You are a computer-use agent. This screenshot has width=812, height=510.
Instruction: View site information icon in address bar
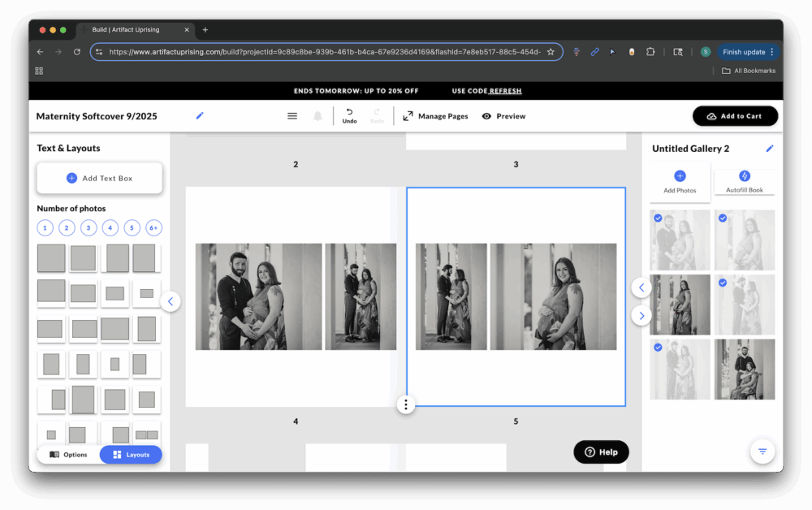(x=99, y=52)
